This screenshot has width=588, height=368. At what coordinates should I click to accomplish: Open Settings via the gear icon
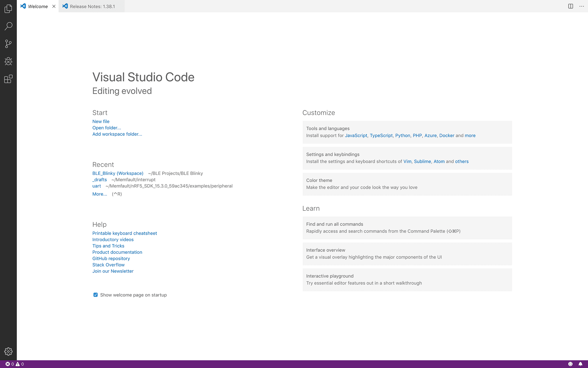[x=8, y=351]
